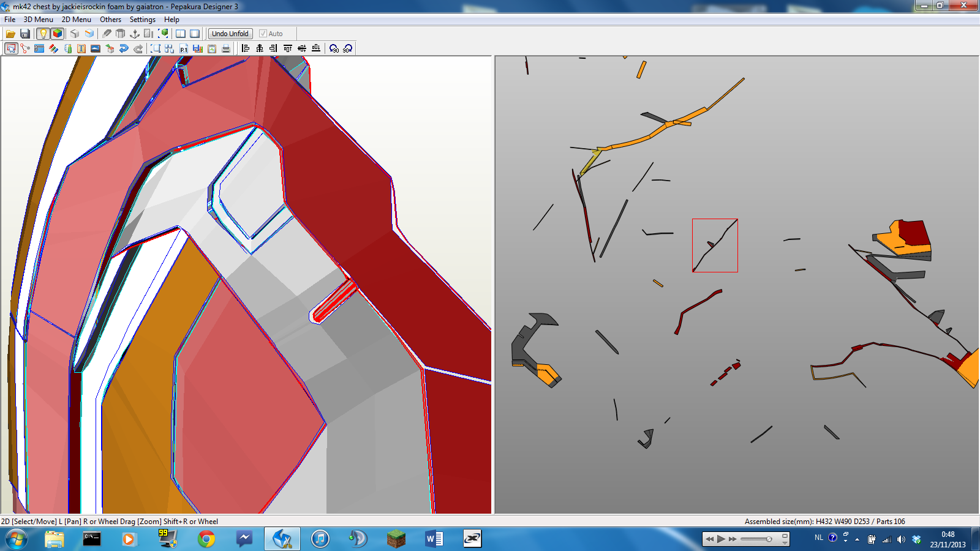
Task: Click the anchor tool icon
Action: coord(135,34)
